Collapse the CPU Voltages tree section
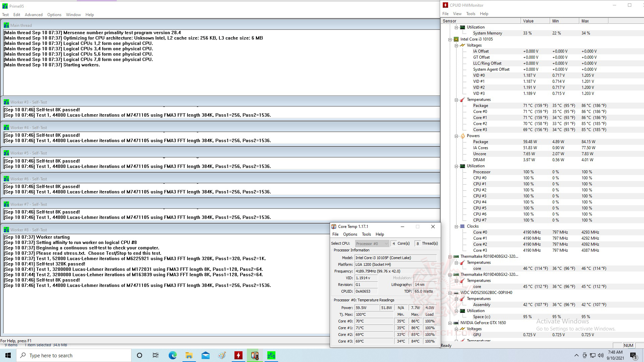 (x=456, y=45)
